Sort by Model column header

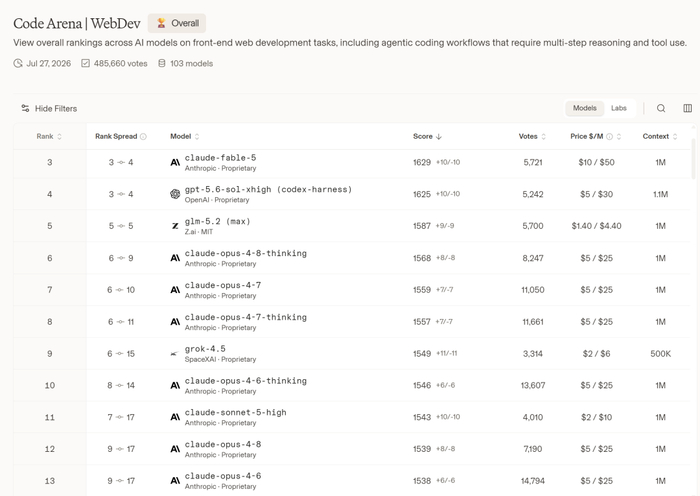tap(185, 137)
